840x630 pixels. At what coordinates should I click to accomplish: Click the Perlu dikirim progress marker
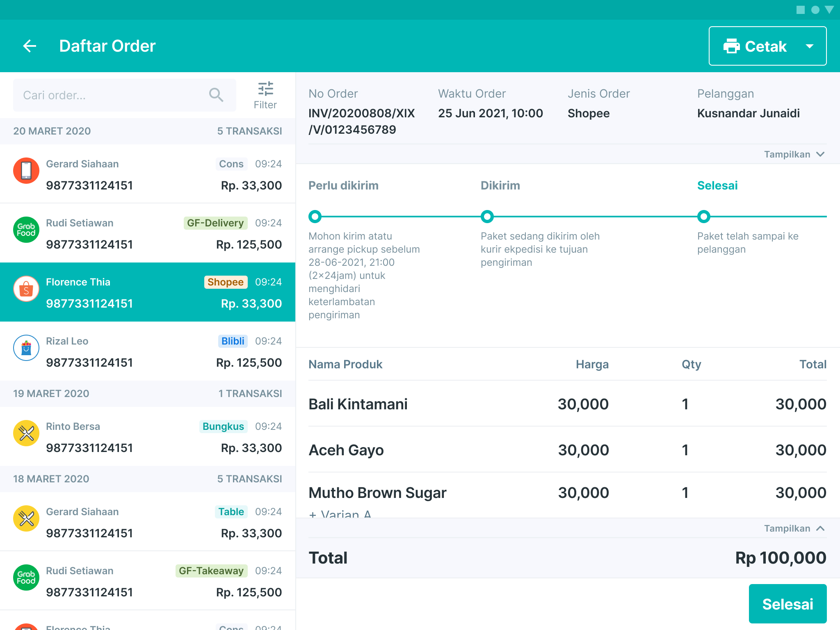(315, 217)
